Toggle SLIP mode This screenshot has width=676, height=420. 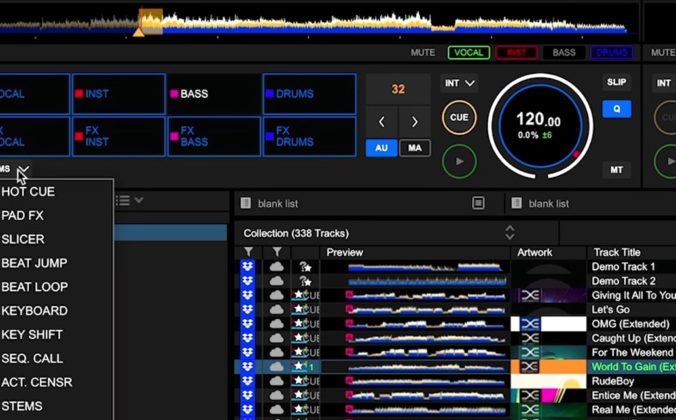click(617, 82)
